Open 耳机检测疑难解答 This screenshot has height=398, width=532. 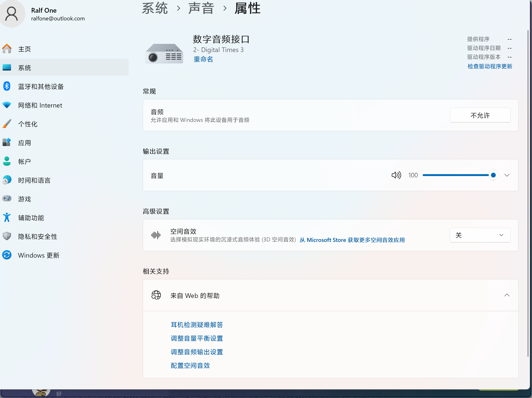[x=196, y=325]
